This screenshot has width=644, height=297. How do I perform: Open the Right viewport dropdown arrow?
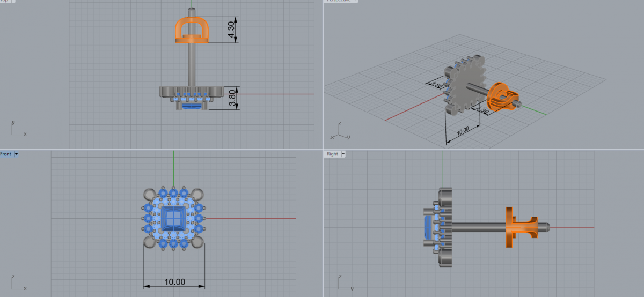pyautogui.click(x=343, y=154)
